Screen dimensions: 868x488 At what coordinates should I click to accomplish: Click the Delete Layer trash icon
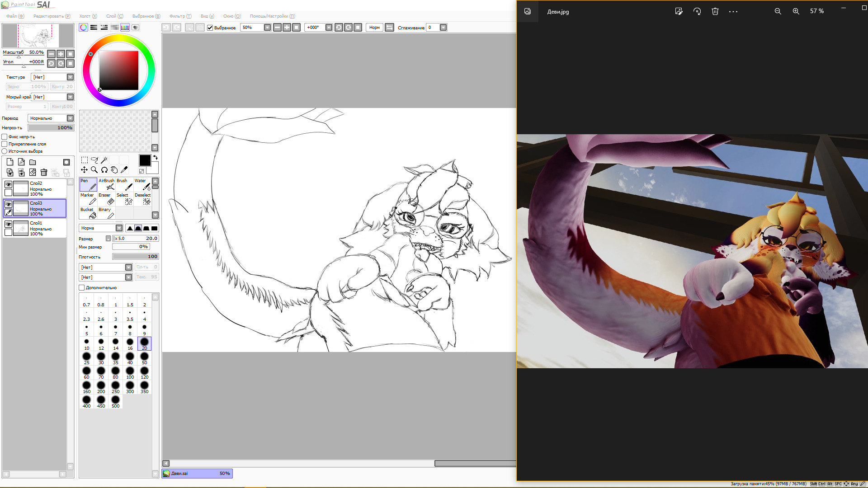(44, 172)
